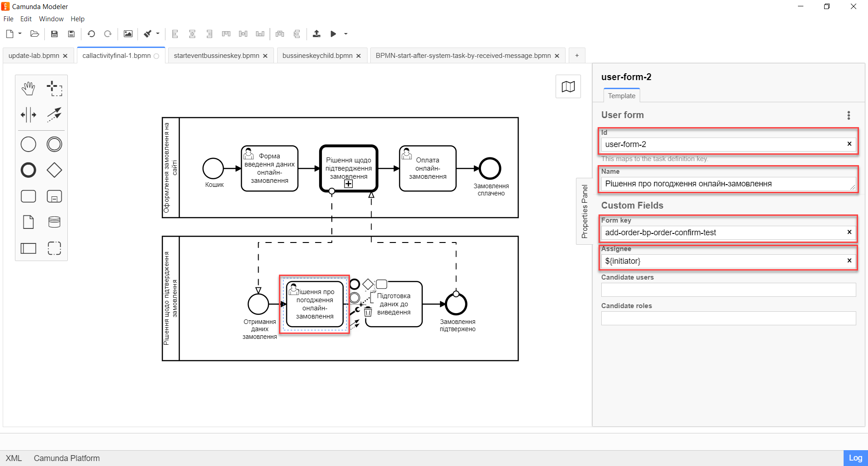Viewport: 868px width, 466px height.
Task: Undo the last action
Action: 91,34
